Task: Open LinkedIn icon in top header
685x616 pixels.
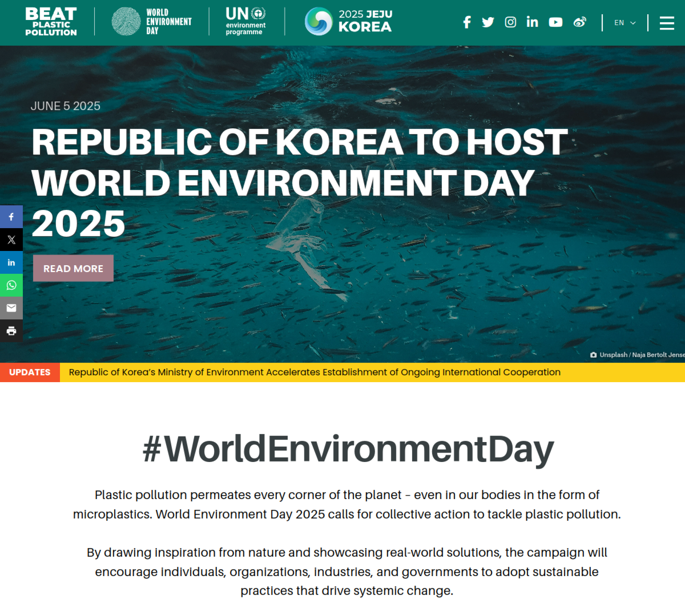Action: pos(532,22)
